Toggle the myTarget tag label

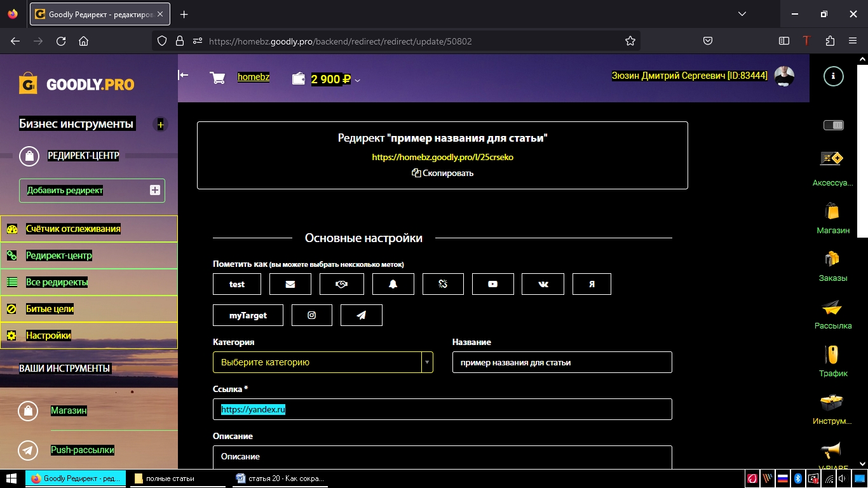pos(248,315)
